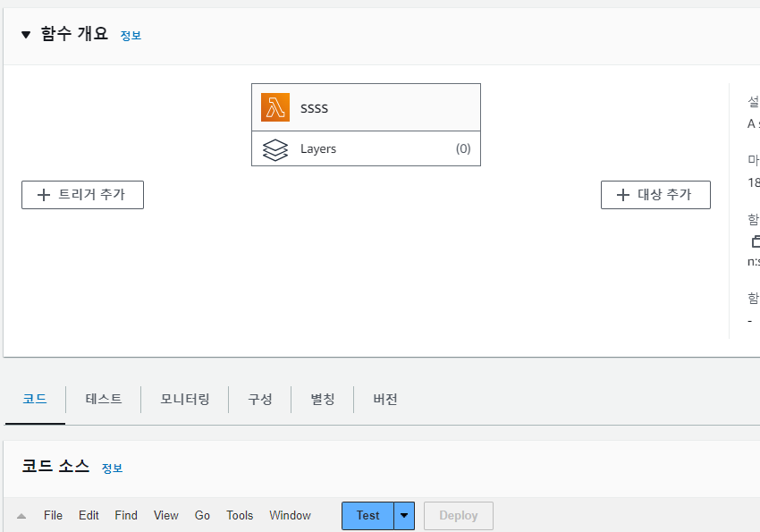Click the Layers count (0)
760x532 pixels.
click(463, 148)
